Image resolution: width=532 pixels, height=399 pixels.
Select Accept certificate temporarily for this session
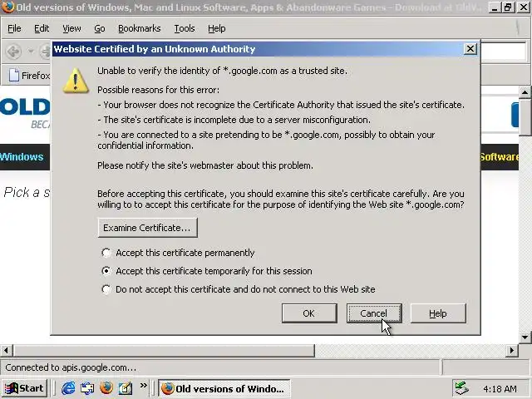(x=106, y=271)
